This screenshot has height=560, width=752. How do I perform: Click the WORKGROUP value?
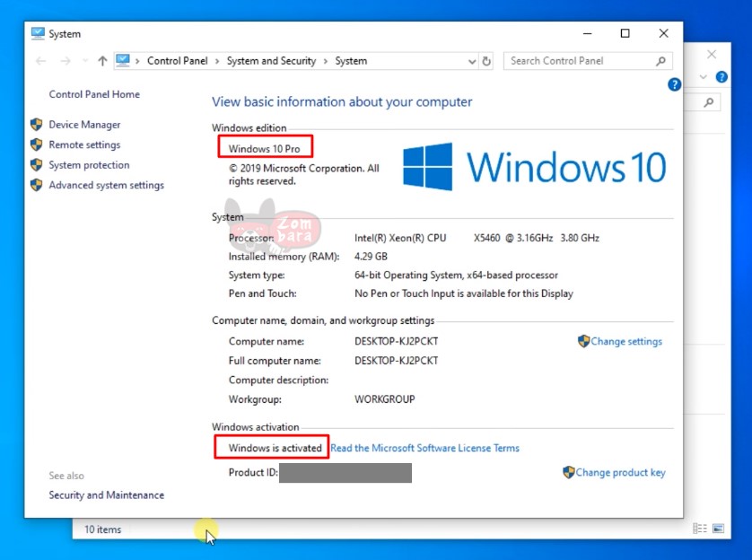pyautogui.click(x=385, y=399)
